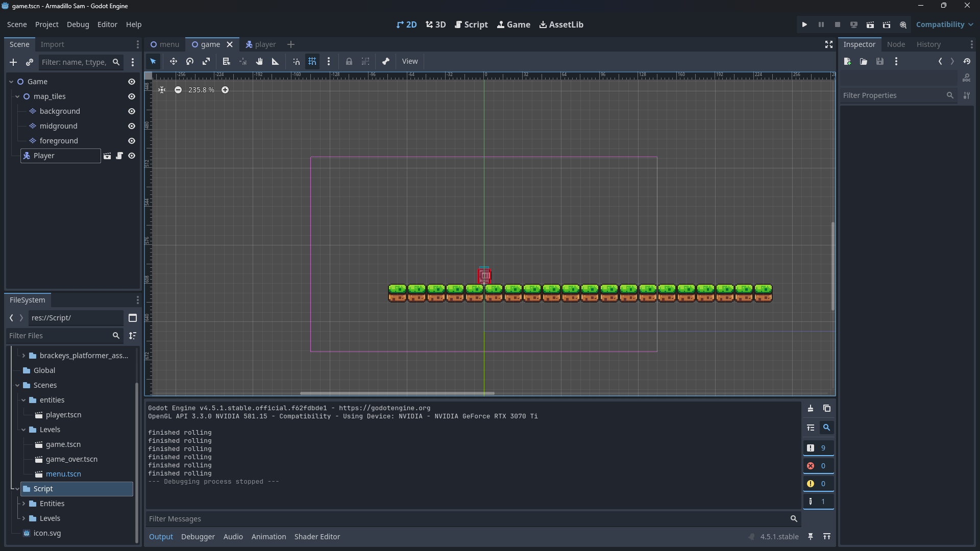Select the Move Mode tool
980x551 pixels.
tap(174, 61)
